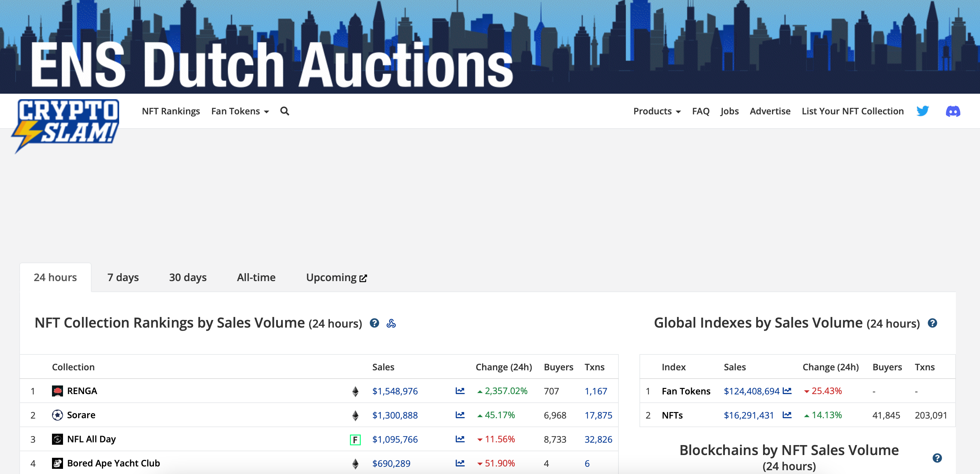
Task: Click Ethereum icon in Sorare row
Action: click(355, 415)
